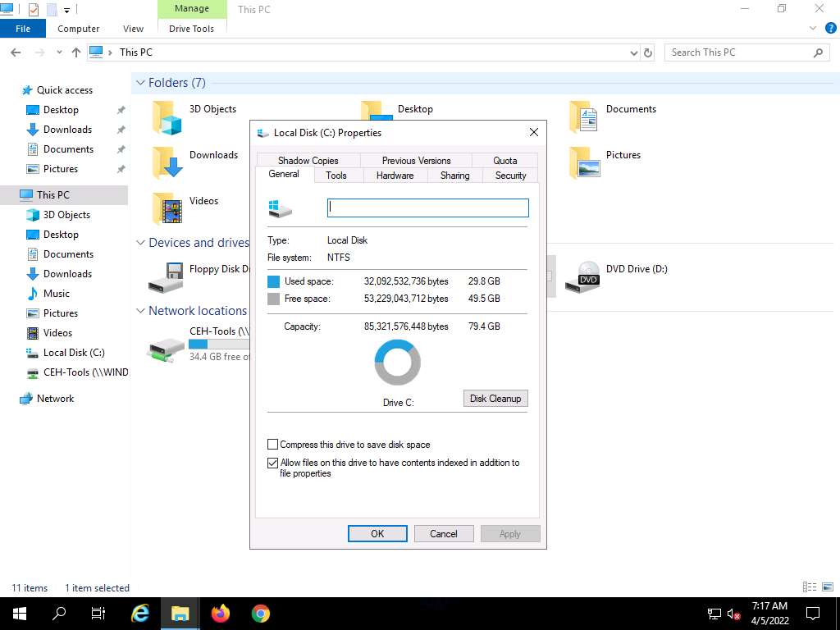Click the Refresh button in address bar
840x630 pixels.
648,52
